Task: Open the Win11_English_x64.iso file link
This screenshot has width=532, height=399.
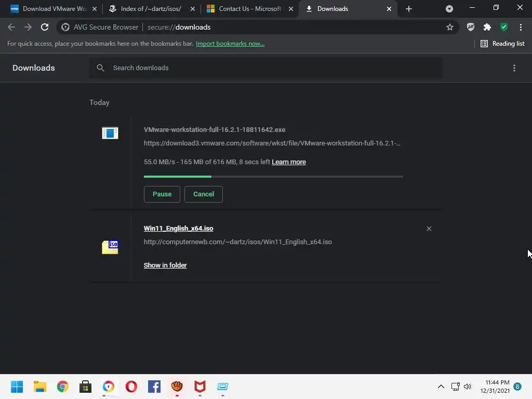Action: [x=179, y=229]
